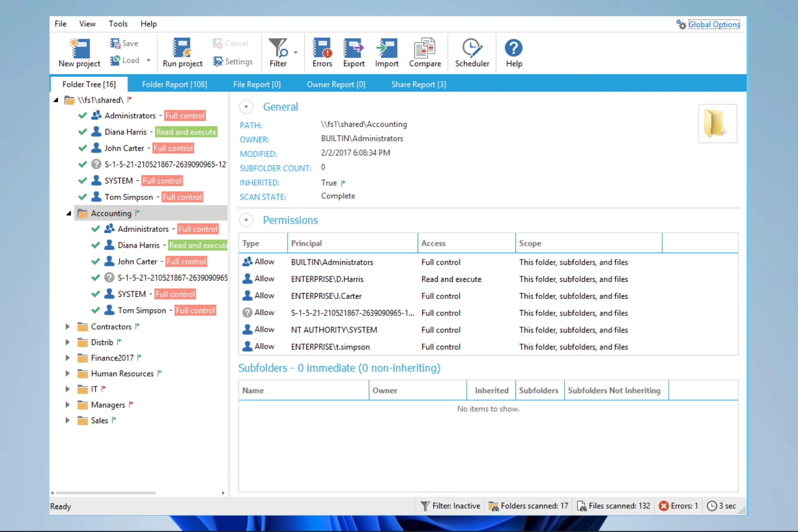The image size is (798, 532).
Task: Expand the Human Resources folder
Action: click(67, 374)
